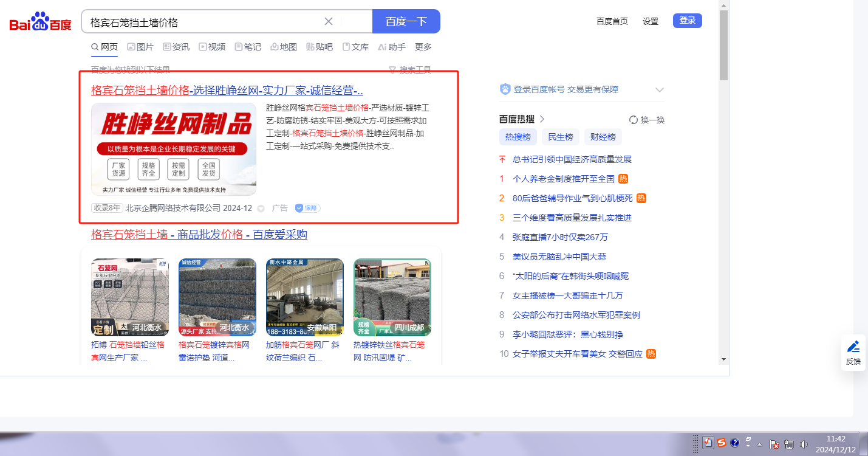Open 个人养老金制度推开至全国 hot topic
The width and height of the screenshot is (868, 456).
(564, 179)
